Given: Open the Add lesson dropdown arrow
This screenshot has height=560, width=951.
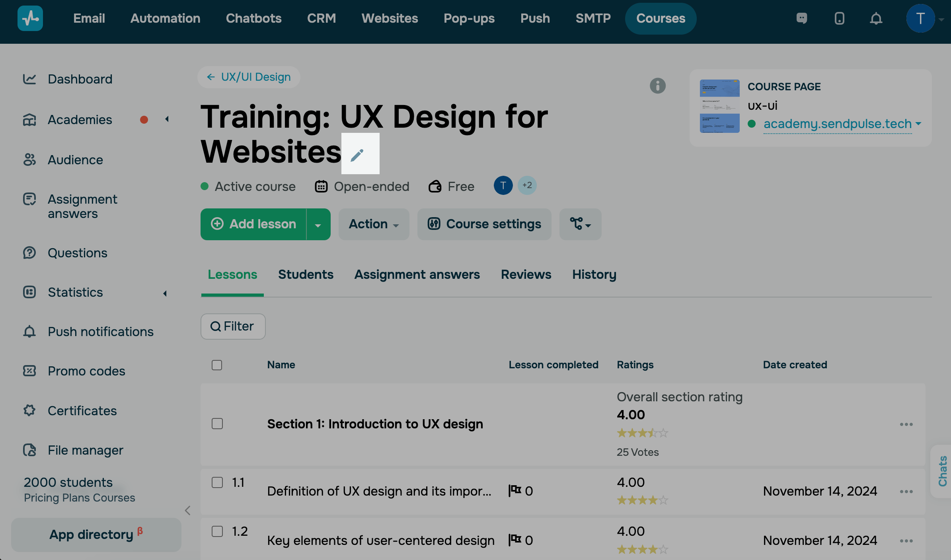Looking at the screenshot, I should point(318,225).
